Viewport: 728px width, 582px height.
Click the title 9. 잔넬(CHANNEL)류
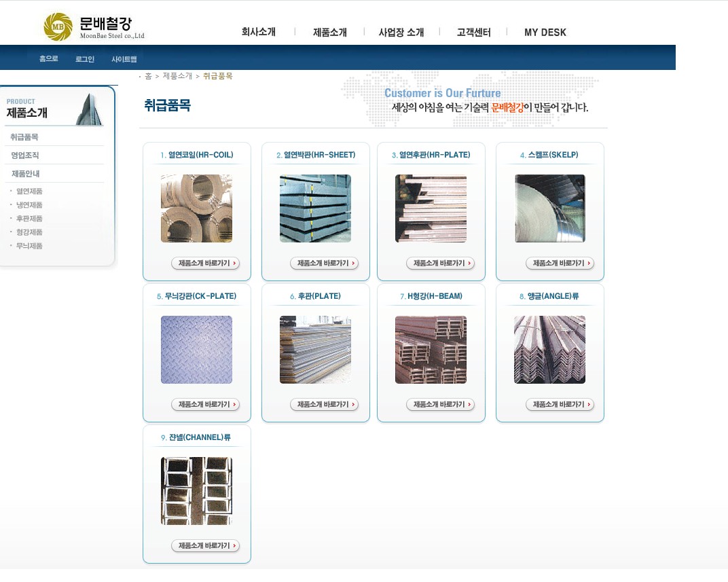pos(196,437)
